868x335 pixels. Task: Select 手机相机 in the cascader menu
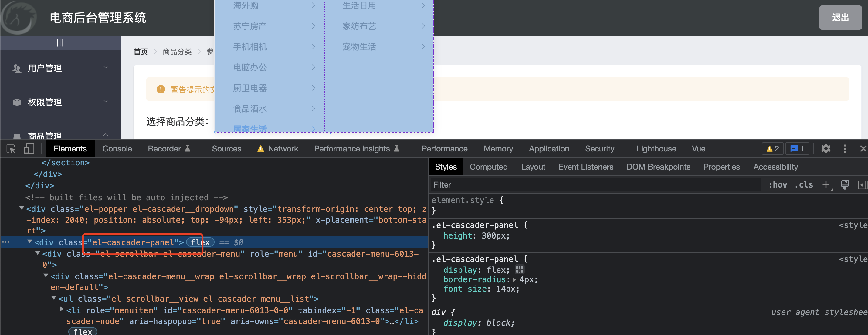click(x=270, y=46)
